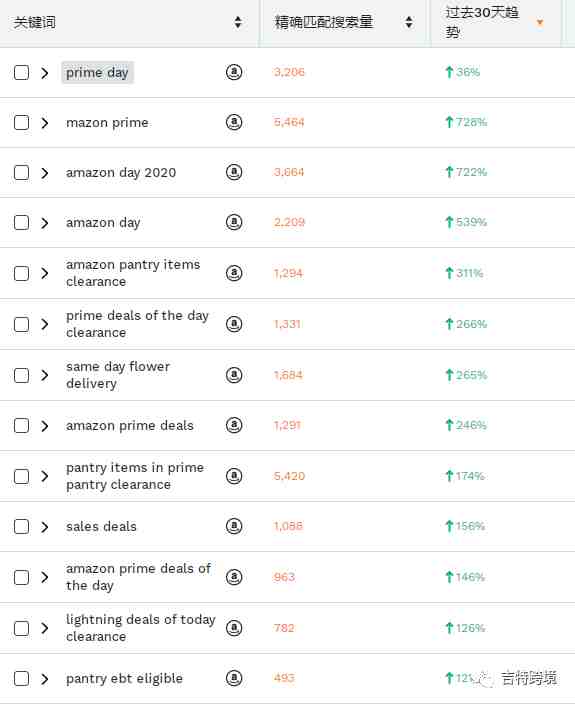Sort by the 关键词 column arrows
This screenshot has width=575, height=704.
click(x=238, y=22)
